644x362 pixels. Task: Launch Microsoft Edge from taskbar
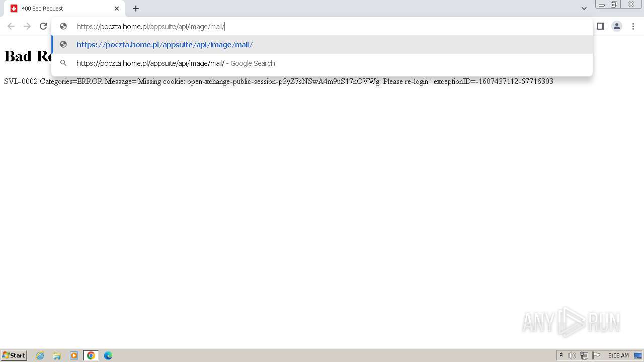(108, 355)
